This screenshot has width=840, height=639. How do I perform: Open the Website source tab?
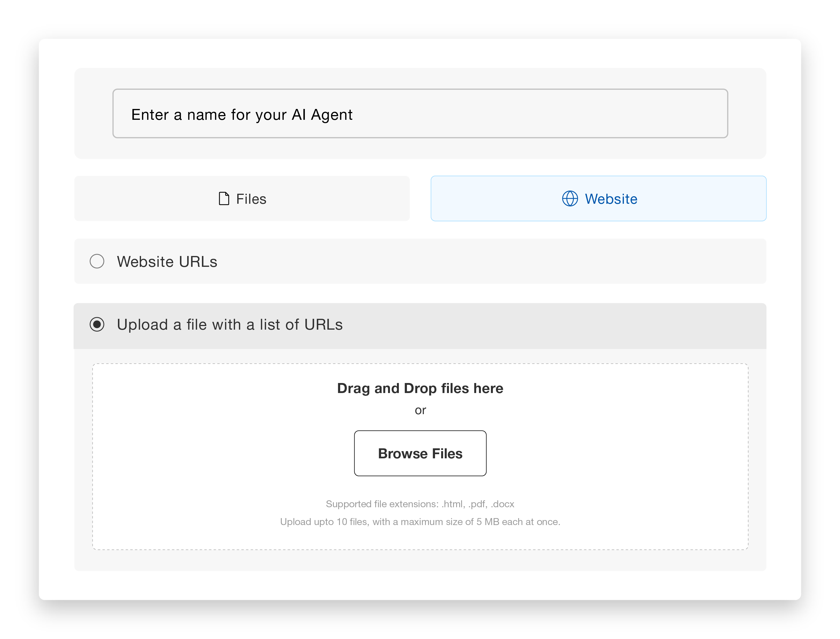coord(598,198)
